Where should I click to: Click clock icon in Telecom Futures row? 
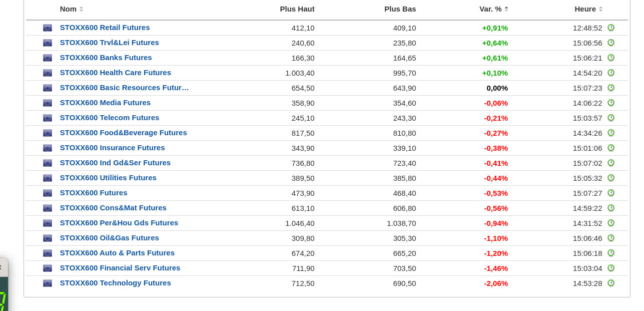611,118
